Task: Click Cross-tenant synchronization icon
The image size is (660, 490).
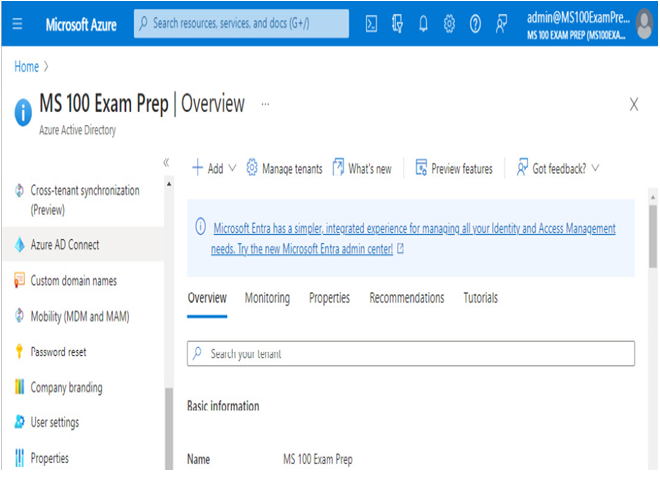Action: pos(19,190)
